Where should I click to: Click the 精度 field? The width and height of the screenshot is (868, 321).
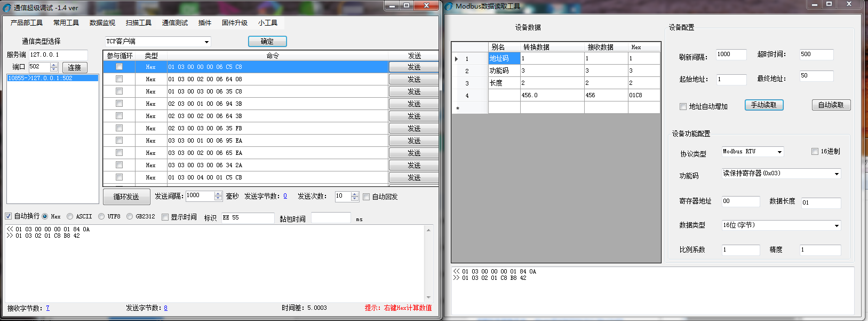pos(821,250)
